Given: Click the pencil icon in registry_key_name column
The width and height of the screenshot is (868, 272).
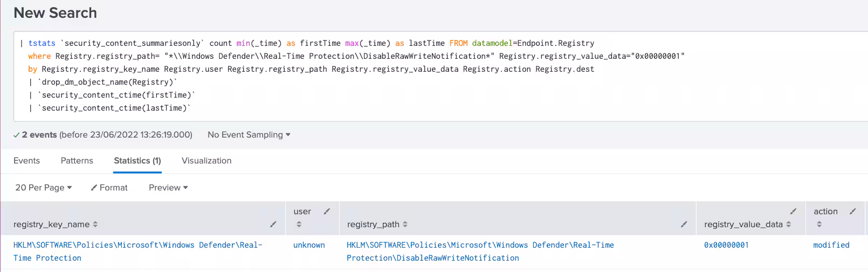Looking at the screenshot, I should 273,224.
